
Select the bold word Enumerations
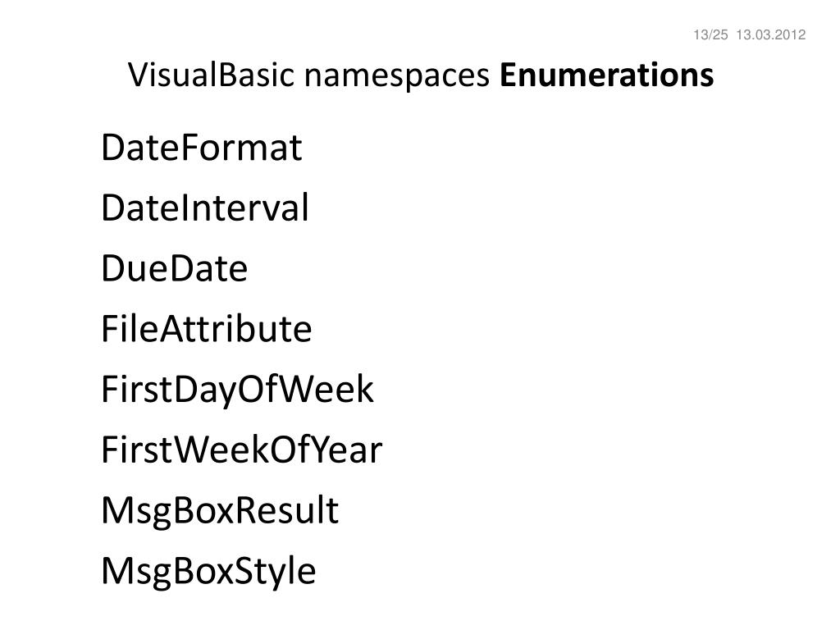606,75
